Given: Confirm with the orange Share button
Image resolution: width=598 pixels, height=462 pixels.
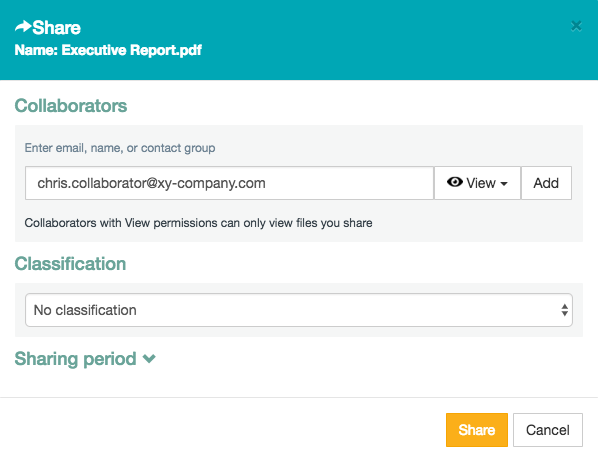Looking at the screenshot, I should [x=477, y=430].
